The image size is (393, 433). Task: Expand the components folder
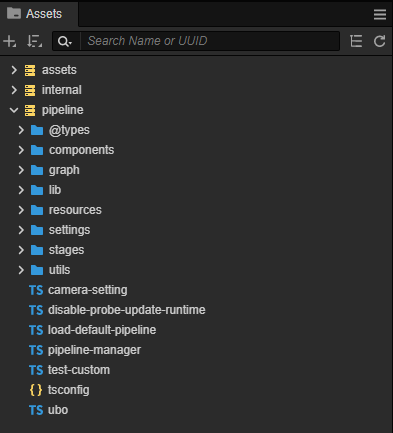point(21,150)
